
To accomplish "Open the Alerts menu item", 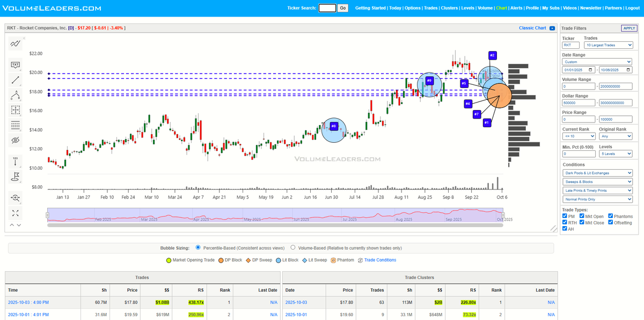I will pyautogui.click(x=516, y=8).
